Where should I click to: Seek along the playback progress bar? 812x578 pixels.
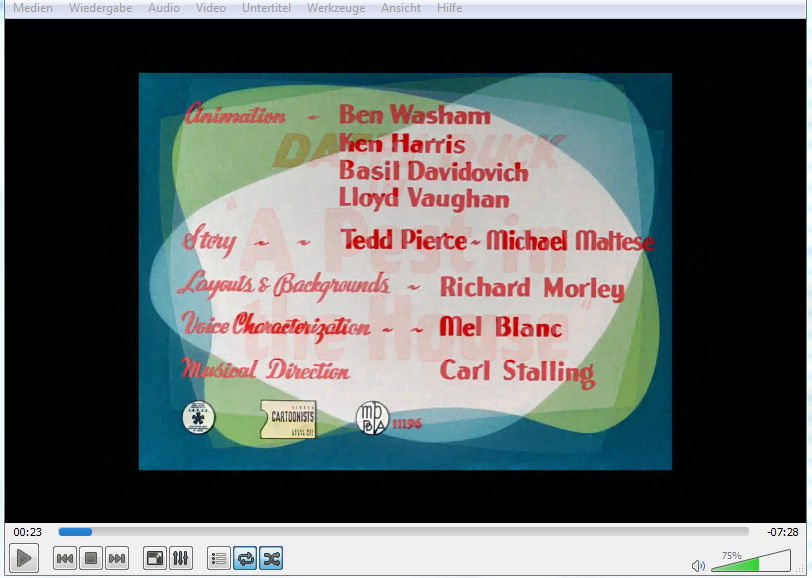(403, 532)
